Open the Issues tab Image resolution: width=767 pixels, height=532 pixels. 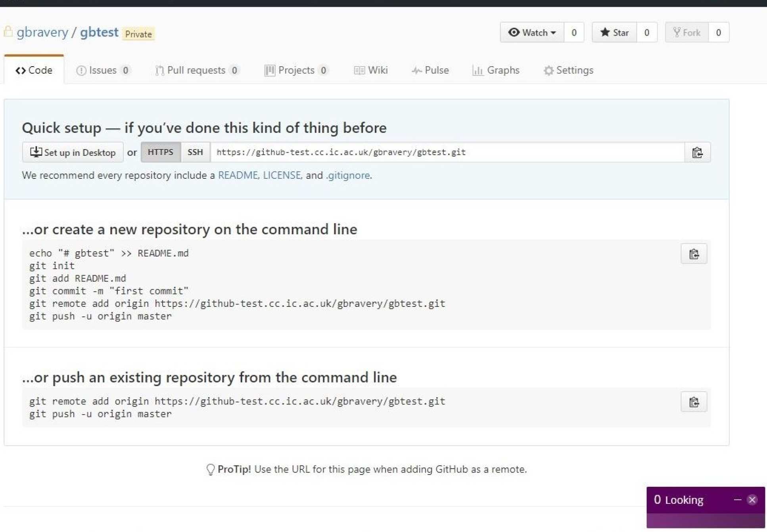coord(103,70)
